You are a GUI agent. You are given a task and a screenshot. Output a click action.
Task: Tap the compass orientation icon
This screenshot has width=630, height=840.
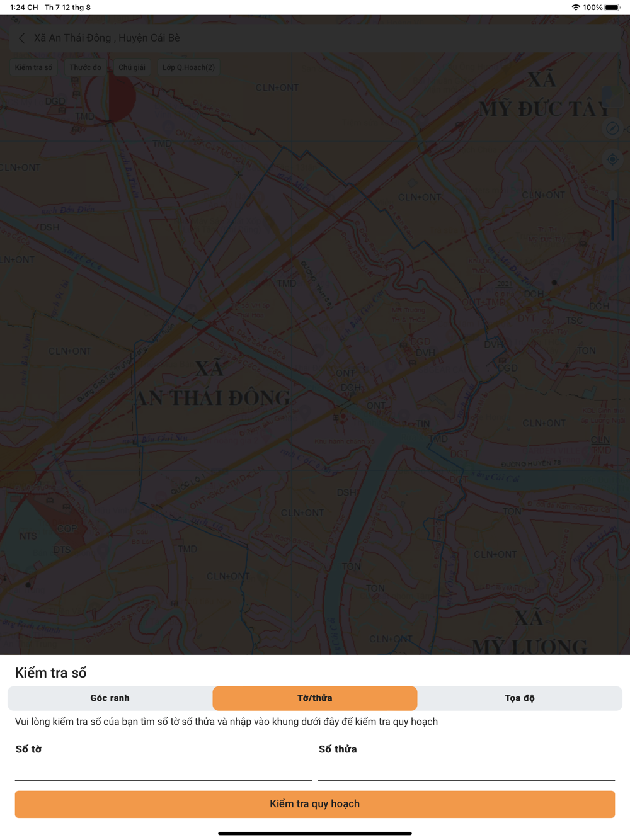(612, 128)
